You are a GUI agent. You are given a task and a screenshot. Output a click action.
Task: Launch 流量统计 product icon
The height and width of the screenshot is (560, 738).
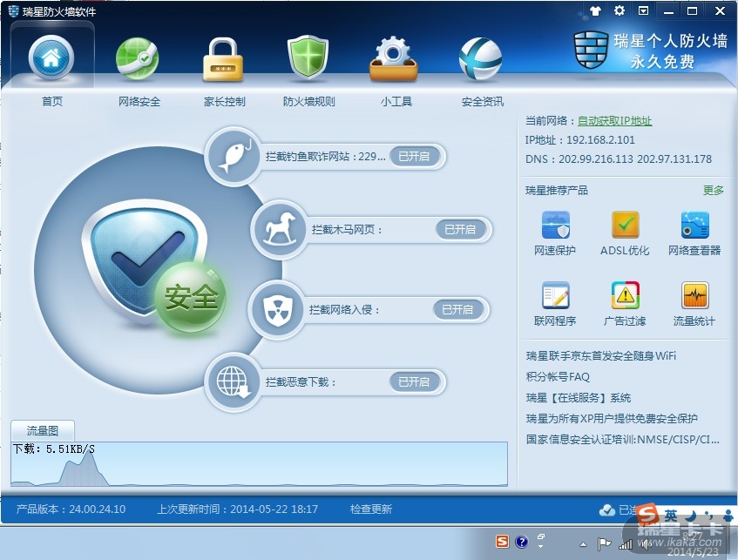coord(694,295)
